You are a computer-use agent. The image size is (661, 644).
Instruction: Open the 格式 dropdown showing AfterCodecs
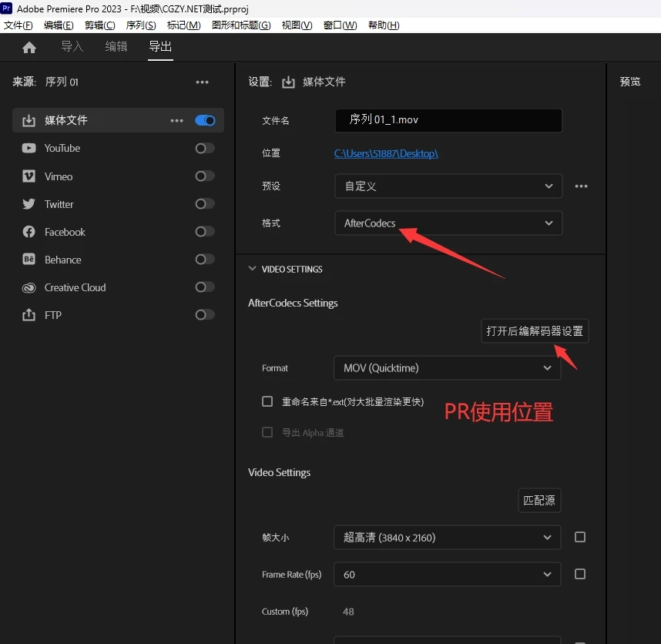[x=448, y=223]
